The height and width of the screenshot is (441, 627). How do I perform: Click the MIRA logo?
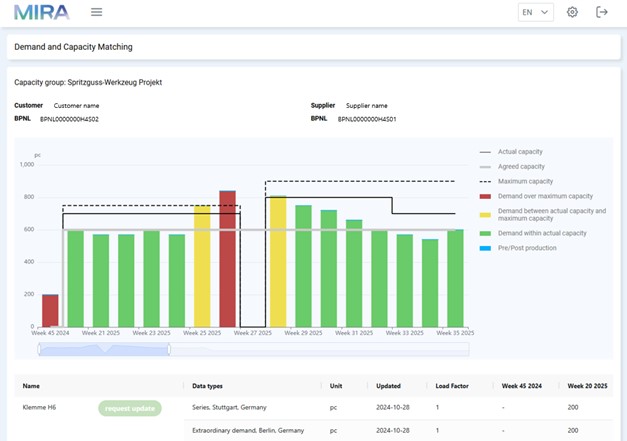pyautogui.click(x=42, y=12)
